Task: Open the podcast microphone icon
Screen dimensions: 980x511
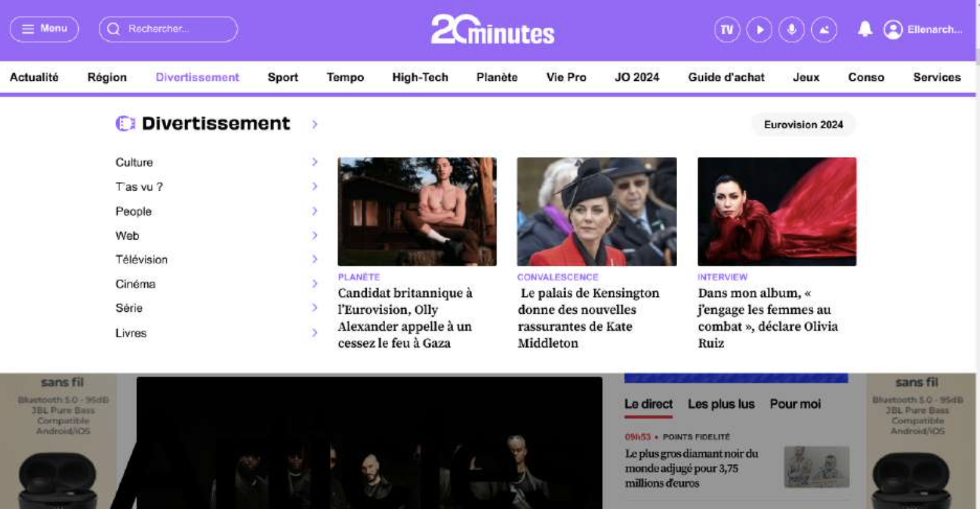Action: click(x=792, y=29)
